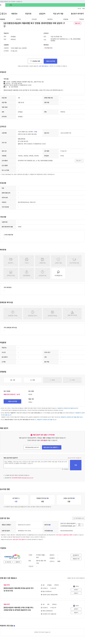Viewport: 85px width, 644px height.
Task: Click the 고용24 site logo
Action: coord(3,14)
